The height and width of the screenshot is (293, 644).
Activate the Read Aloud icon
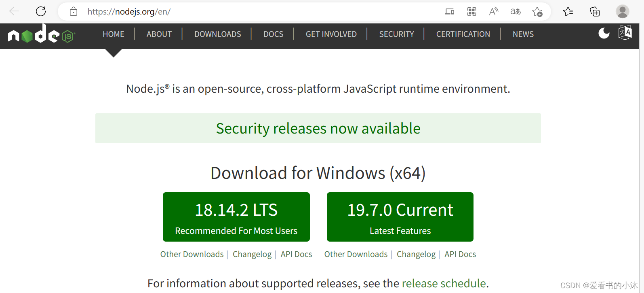(x=493, y=12)
